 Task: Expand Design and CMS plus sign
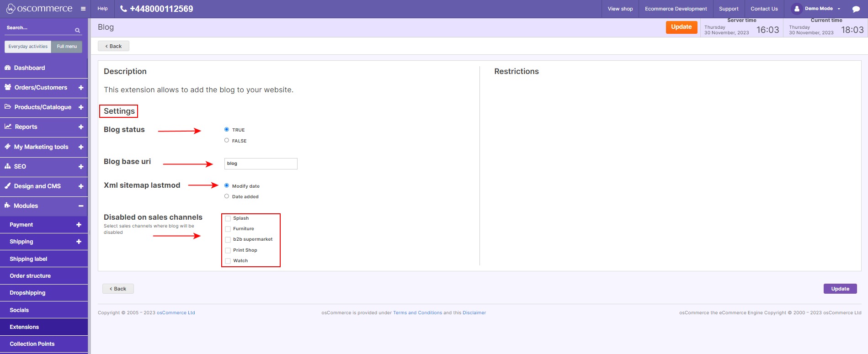81,186
